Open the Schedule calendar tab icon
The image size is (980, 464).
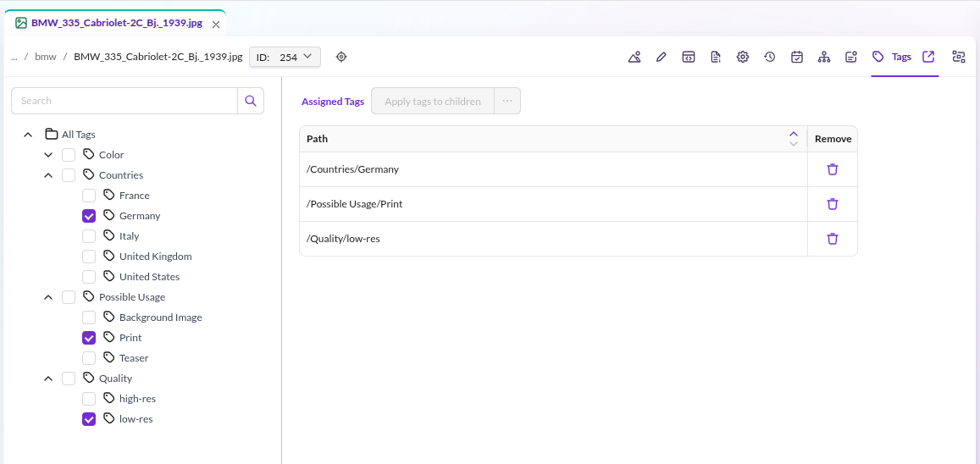[797, 57]
